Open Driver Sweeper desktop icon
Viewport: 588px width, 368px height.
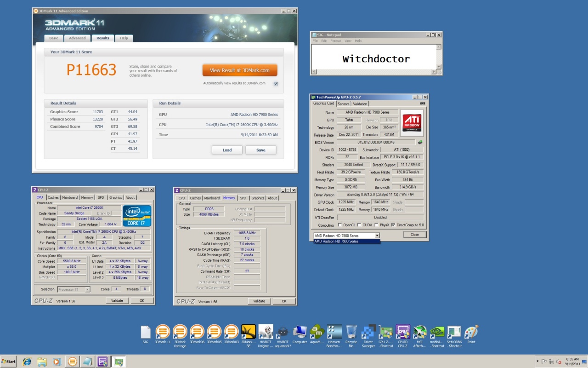368,332
